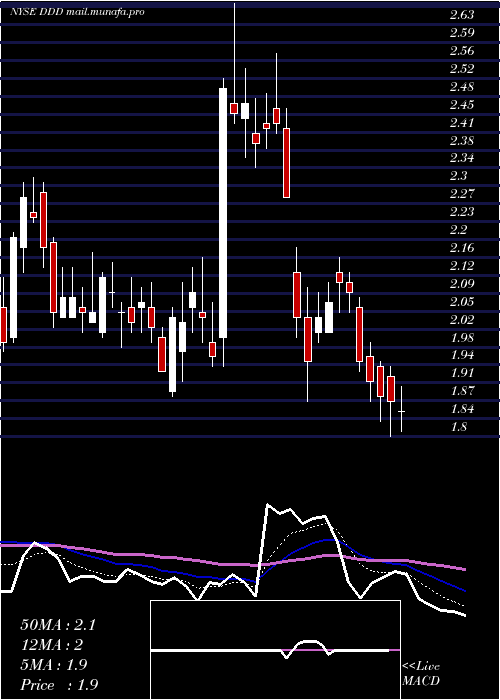
Task: Click the Price : 1.9 readout
Action: pos(59,685)
